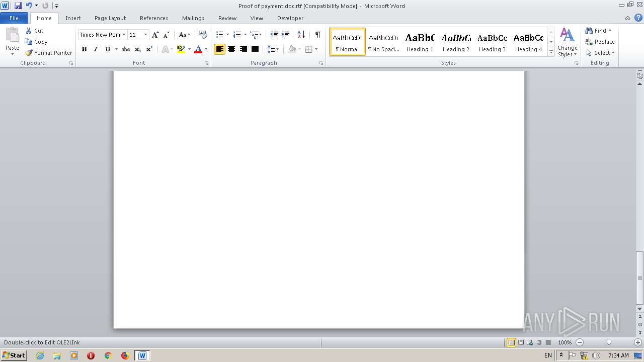Switch to Full Screen Reading view
This screenshot has width=644, height=362.
tap(521, 342)
